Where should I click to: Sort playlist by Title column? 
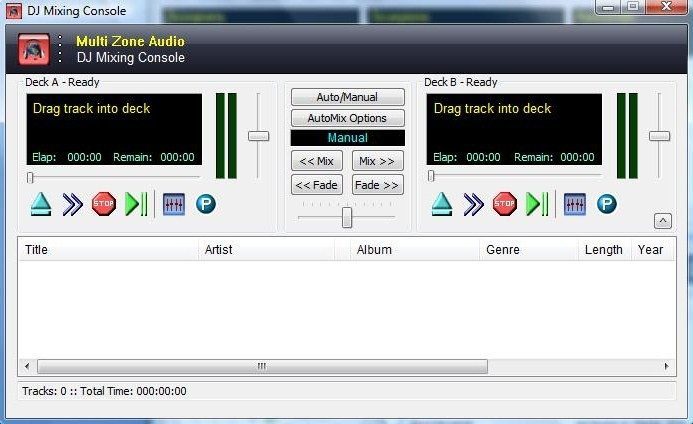pos(108,250)
